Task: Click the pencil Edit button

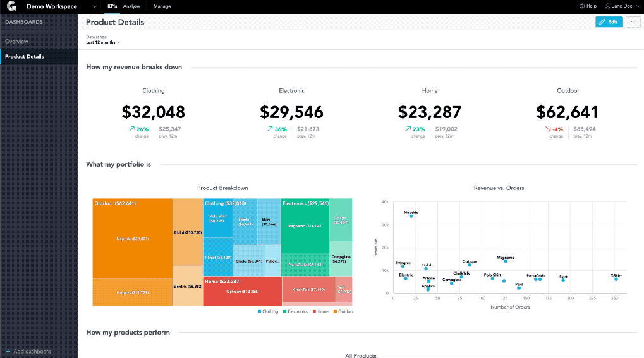Action: coord(609,22)
